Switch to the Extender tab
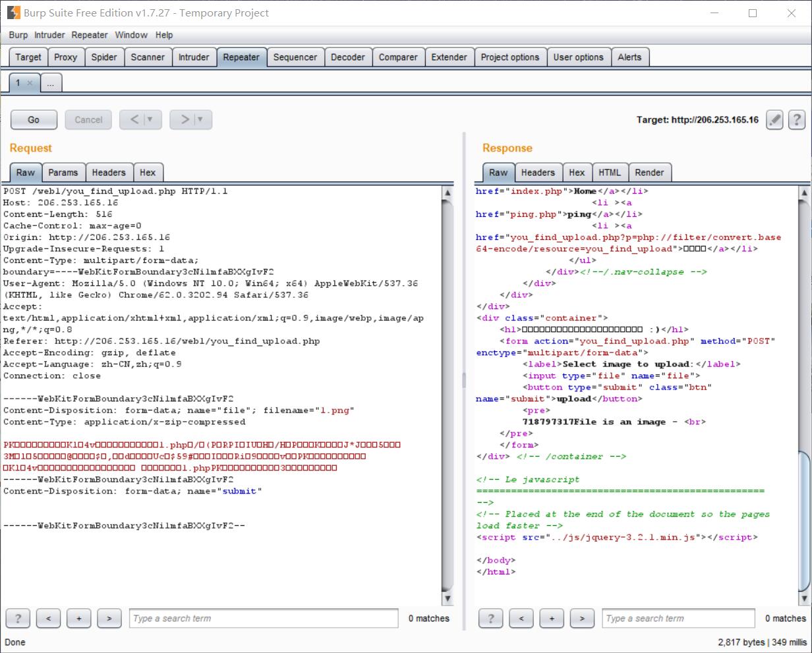 (x=449, y=57)
